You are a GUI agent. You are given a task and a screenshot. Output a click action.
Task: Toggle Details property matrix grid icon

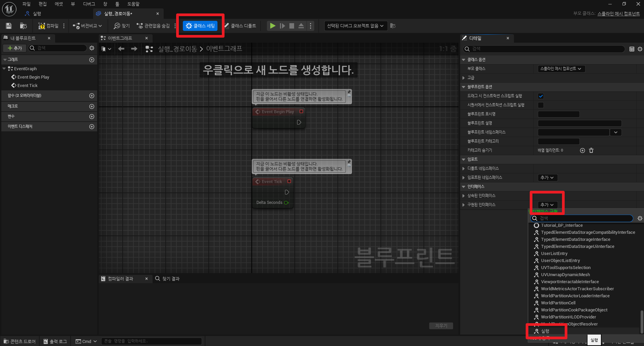[x=632, y=49]
